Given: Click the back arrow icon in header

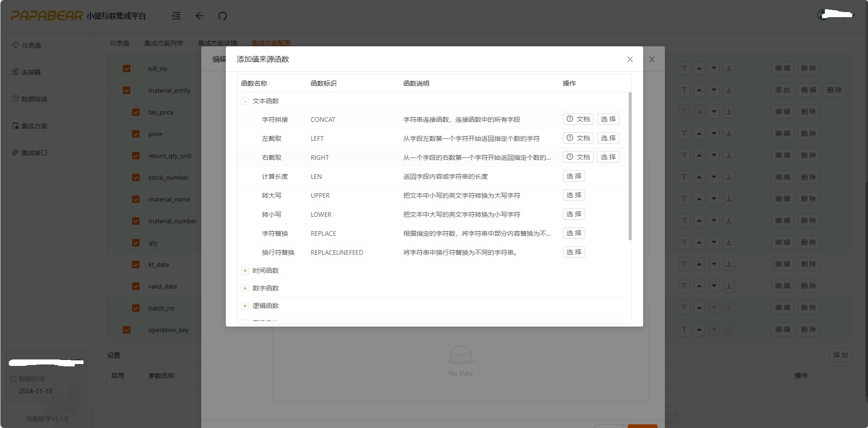Looking at the screenshot, I should [x=199, y=16].
